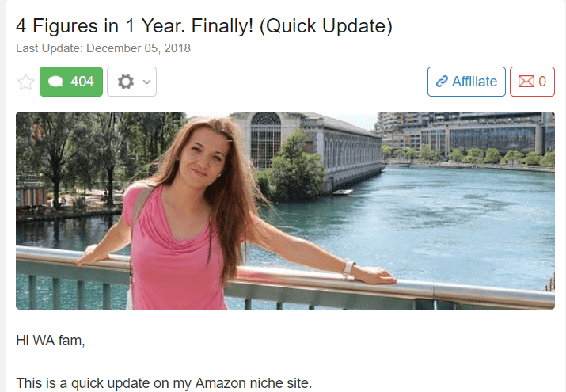Click the Affiliate button text
Viewport: 566px width, 392px height.
[x=474, y=82]
